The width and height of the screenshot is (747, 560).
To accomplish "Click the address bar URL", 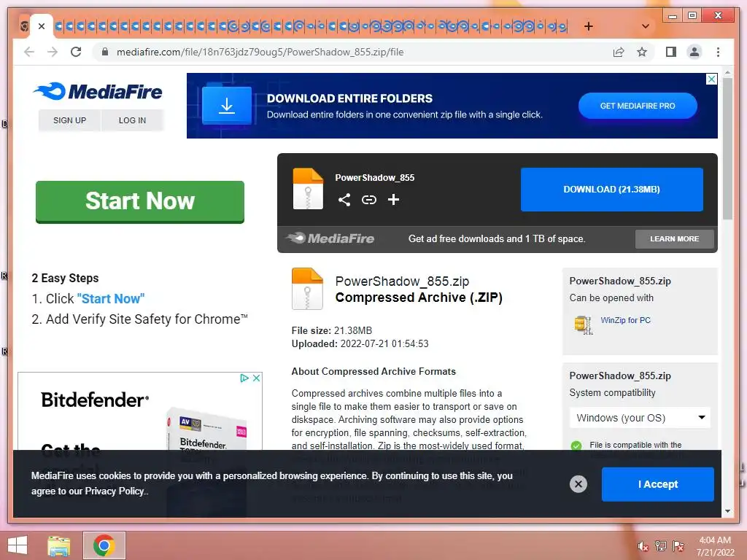I will [260, 52].
